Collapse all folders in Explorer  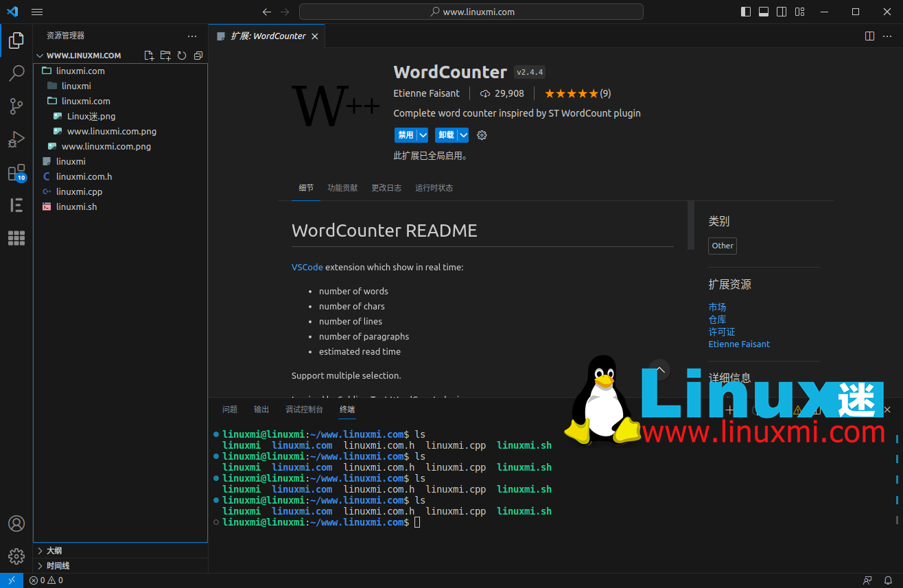[x=198, y=56]
